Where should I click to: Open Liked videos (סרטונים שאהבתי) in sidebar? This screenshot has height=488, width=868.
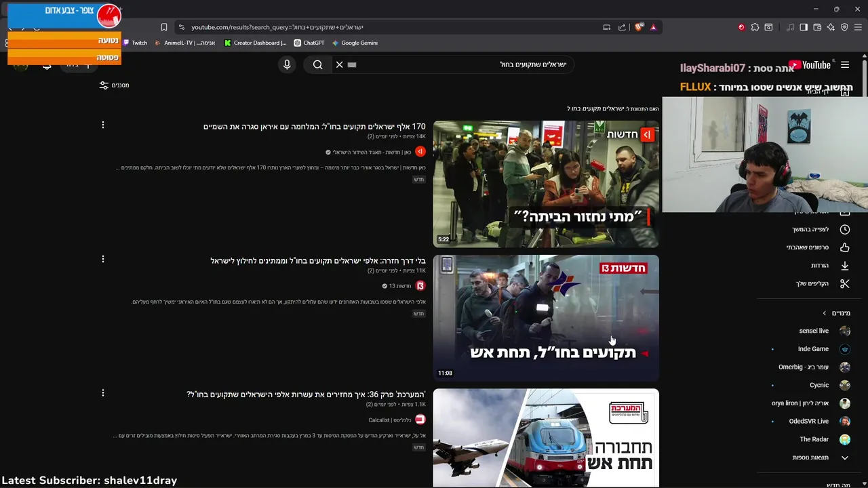[x=818, y=247]
